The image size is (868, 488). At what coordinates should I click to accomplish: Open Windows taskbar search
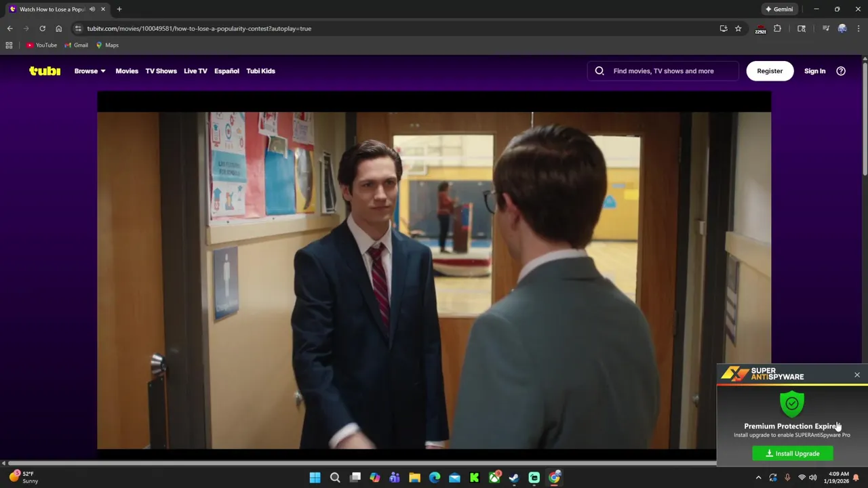tap(335, 478)
